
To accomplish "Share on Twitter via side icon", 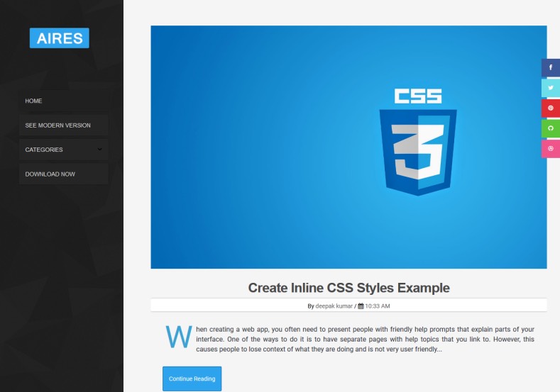I will coord(551,88).
